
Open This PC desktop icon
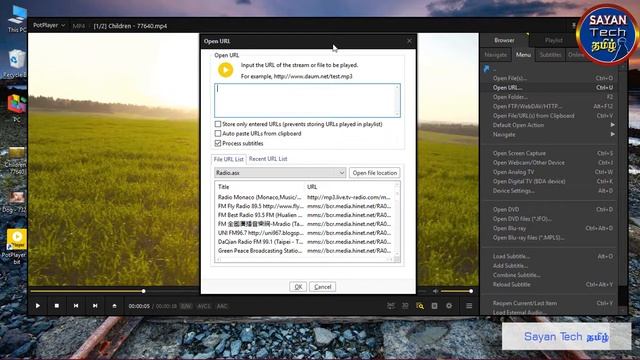[17, 19]
